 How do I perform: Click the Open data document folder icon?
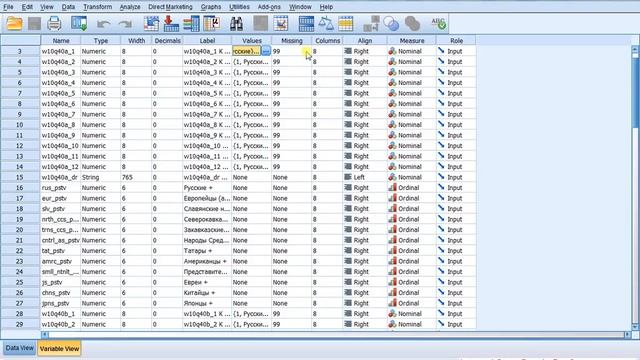point(14,24)
